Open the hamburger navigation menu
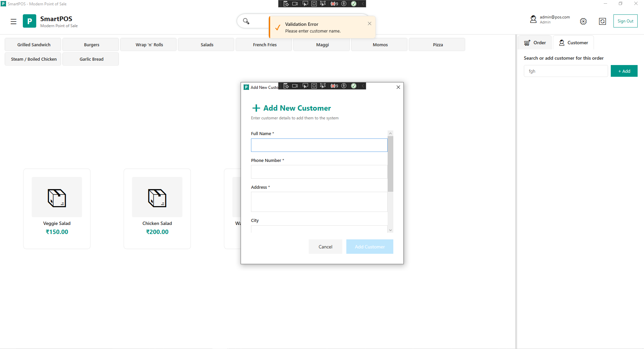The height and width of the screenshot is (349, 644). tap(13, 21)
